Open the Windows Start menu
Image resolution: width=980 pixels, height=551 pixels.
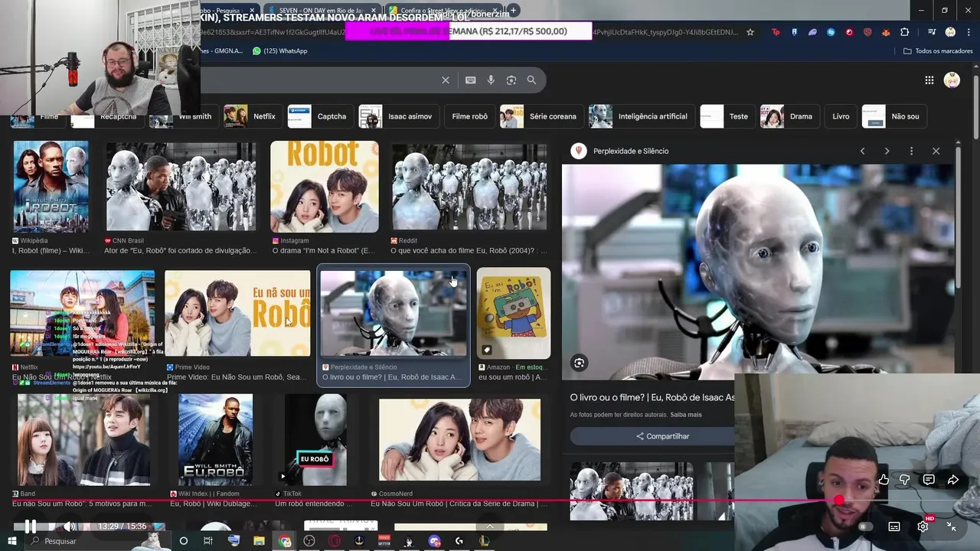11,541
